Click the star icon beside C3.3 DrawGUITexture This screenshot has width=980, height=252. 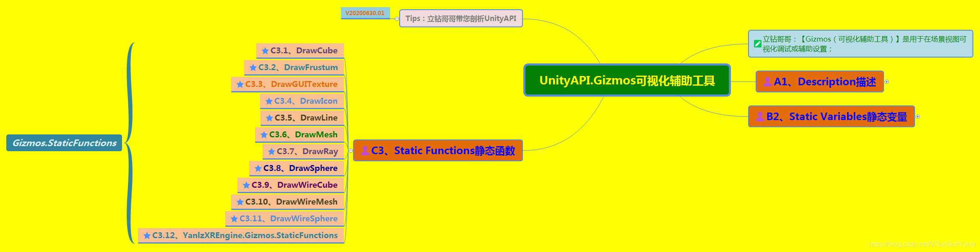[240, 84]
